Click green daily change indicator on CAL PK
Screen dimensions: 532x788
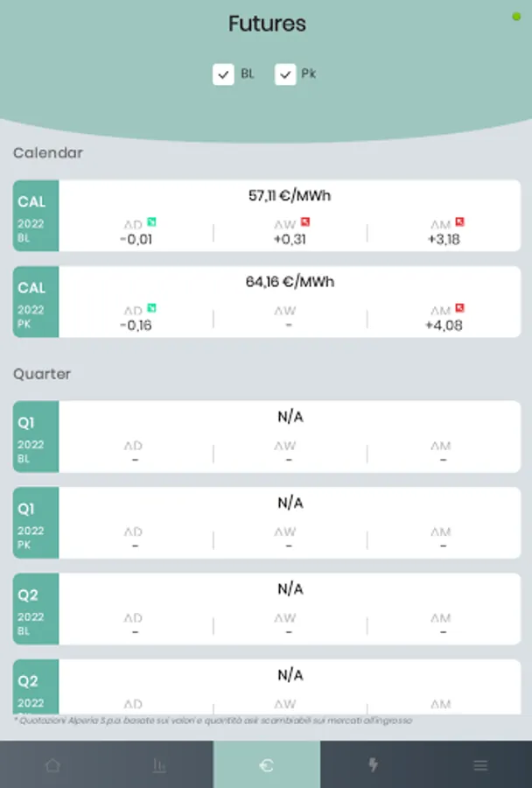[x=151, y=308]
